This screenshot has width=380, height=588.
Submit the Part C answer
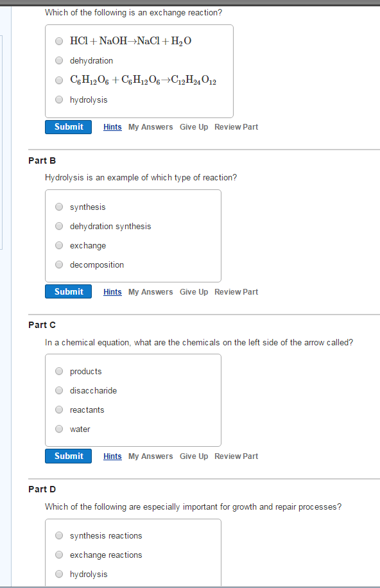(68, 456)
